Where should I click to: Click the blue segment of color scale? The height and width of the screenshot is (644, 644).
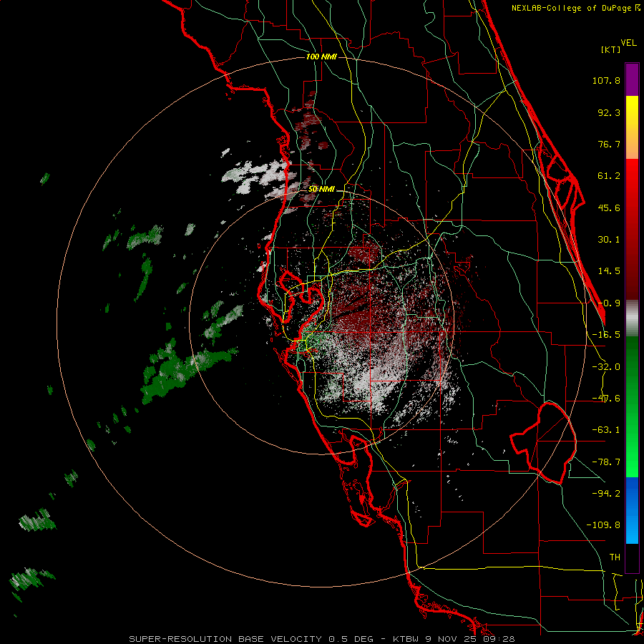(632, 510)
